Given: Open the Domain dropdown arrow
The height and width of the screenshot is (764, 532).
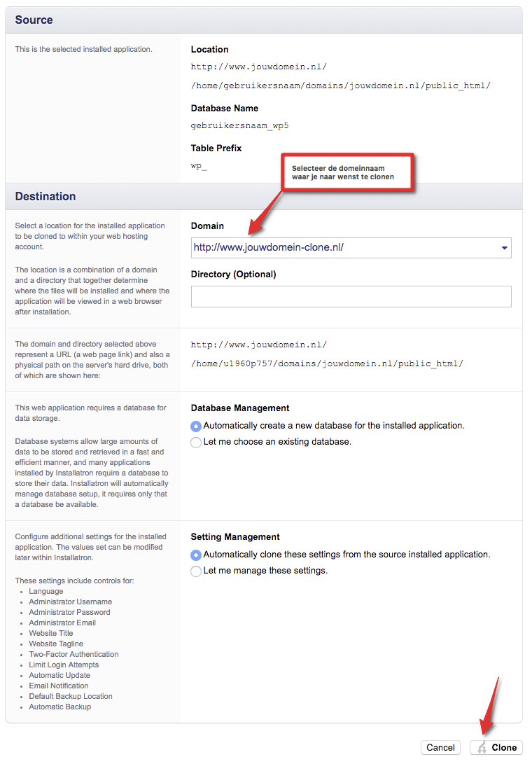Looking at the screenshot, I should coord(504,248).
